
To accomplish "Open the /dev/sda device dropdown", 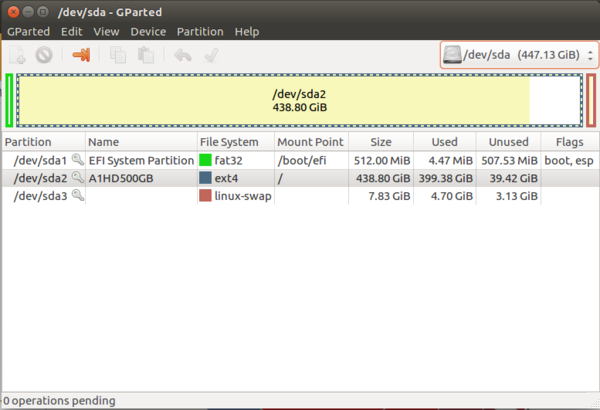I will 519,55.
